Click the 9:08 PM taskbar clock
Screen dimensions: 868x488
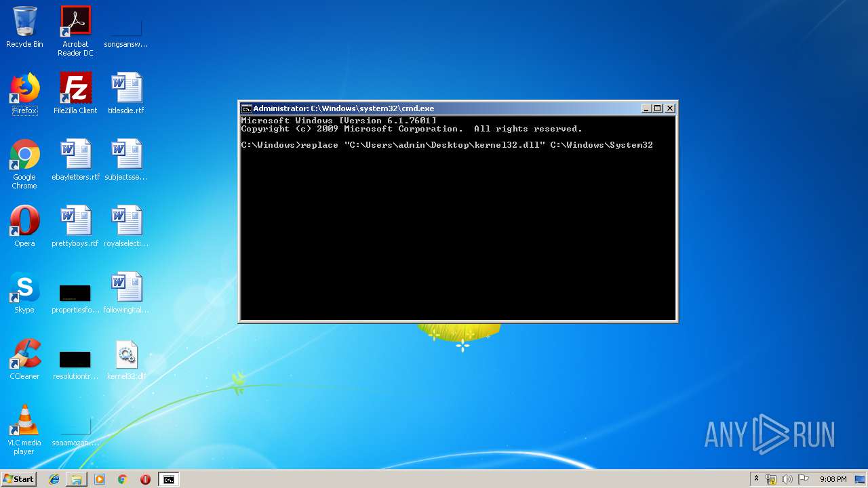coord(833,479)
